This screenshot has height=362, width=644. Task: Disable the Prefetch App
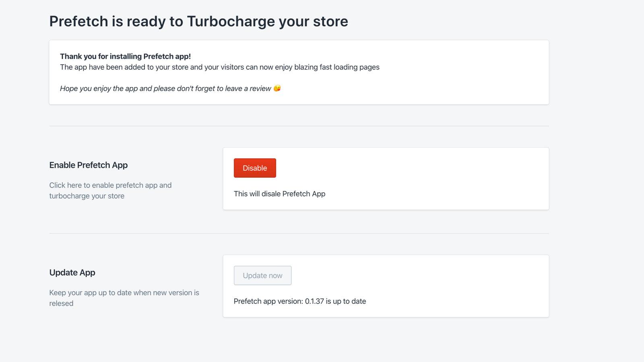(254, 168)
